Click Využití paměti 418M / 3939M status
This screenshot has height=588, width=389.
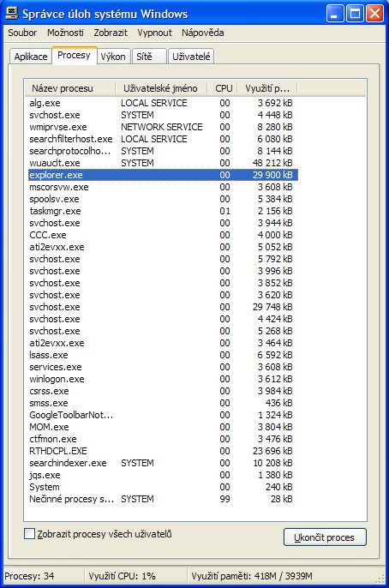coord(251,576)
